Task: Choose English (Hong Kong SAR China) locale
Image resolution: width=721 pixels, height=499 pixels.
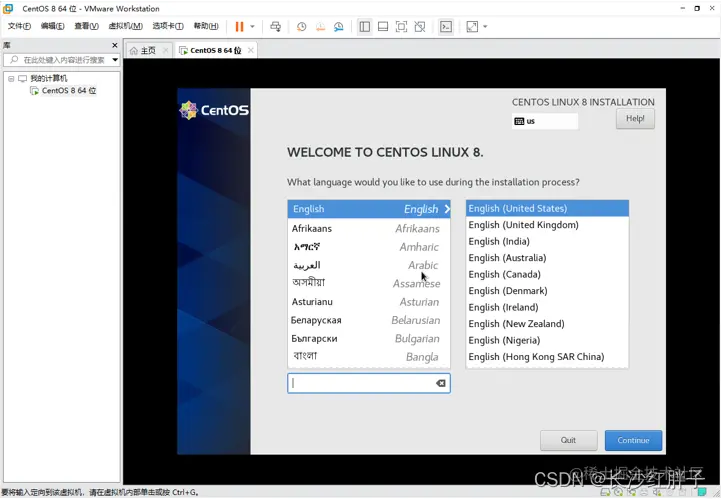Action: (547, 357)
